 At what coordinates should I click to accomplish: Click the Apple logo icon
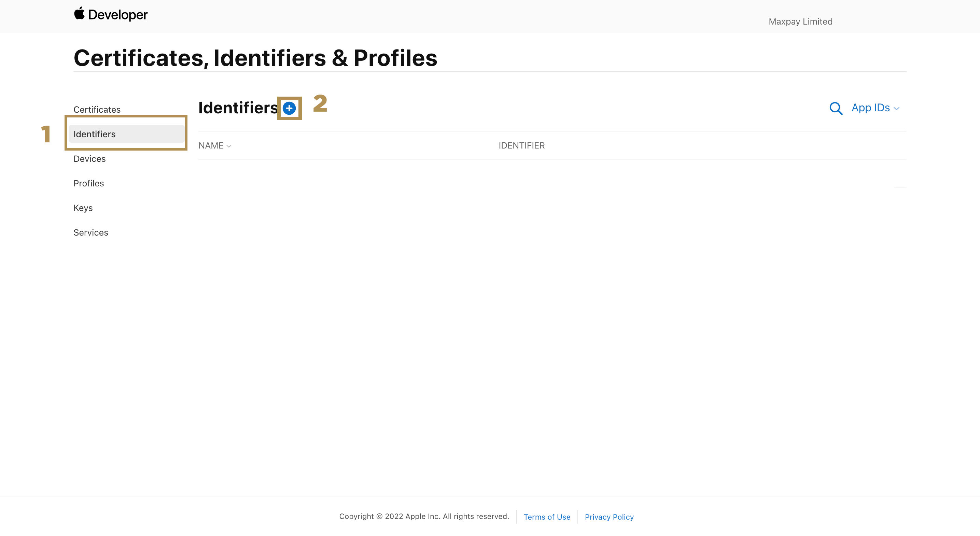coord(79,13)
